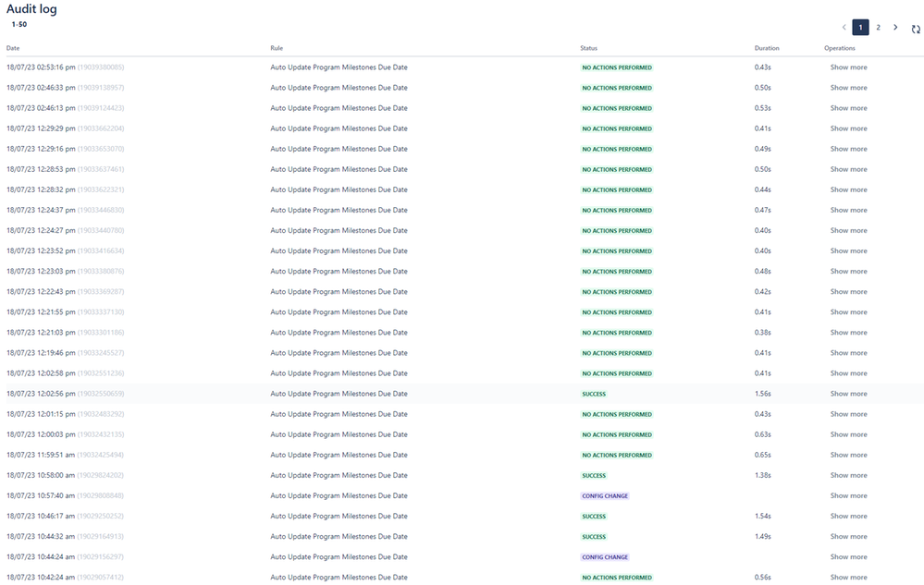Image resolution: width=924 pixels, height=585 pixels.
Task: Click the Status column header
Action: pyautogui.click(x=588, y=48)
